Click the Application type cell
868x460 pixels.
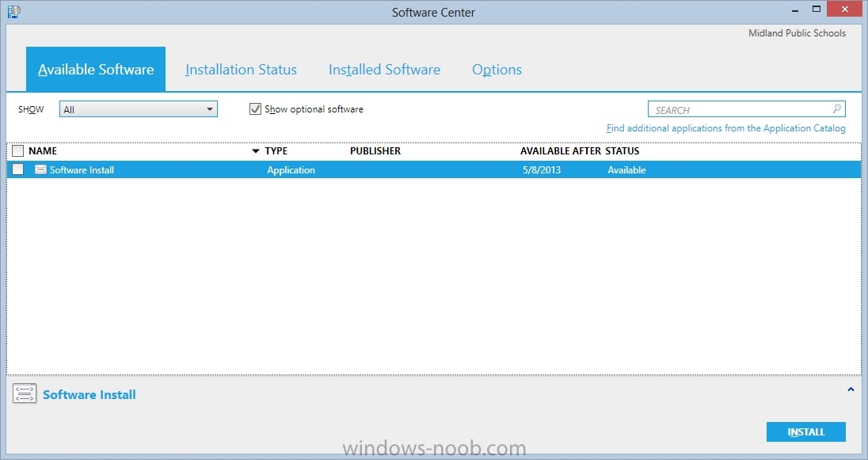291,170
